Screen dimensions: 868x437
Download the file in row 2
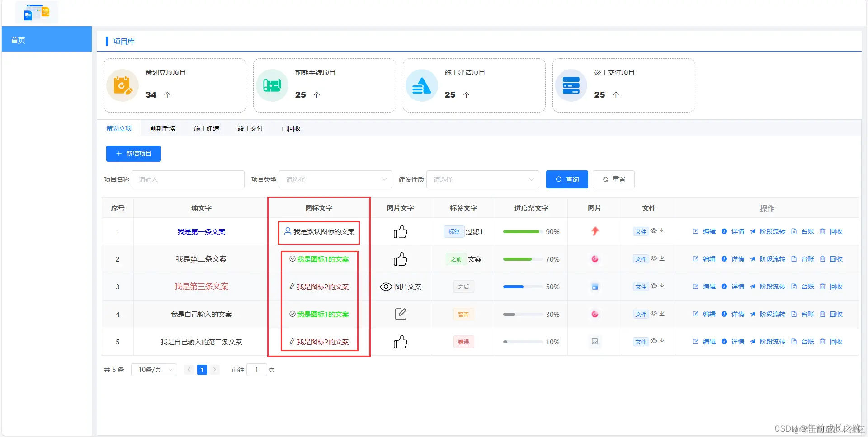pos(662,258)
